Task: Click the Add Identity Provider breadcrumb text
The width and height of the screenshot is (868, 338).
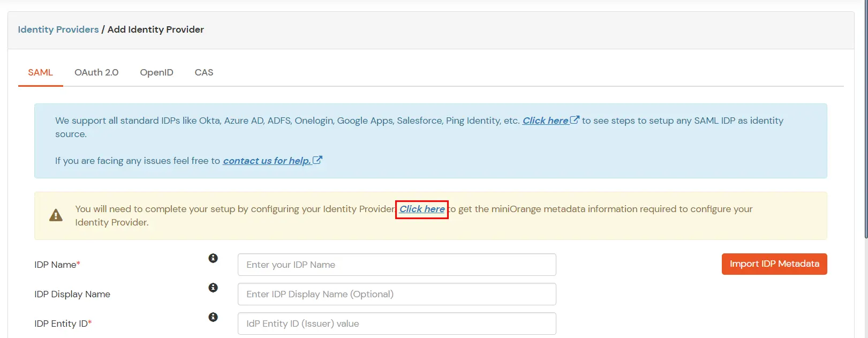Action: click(156, 29)
